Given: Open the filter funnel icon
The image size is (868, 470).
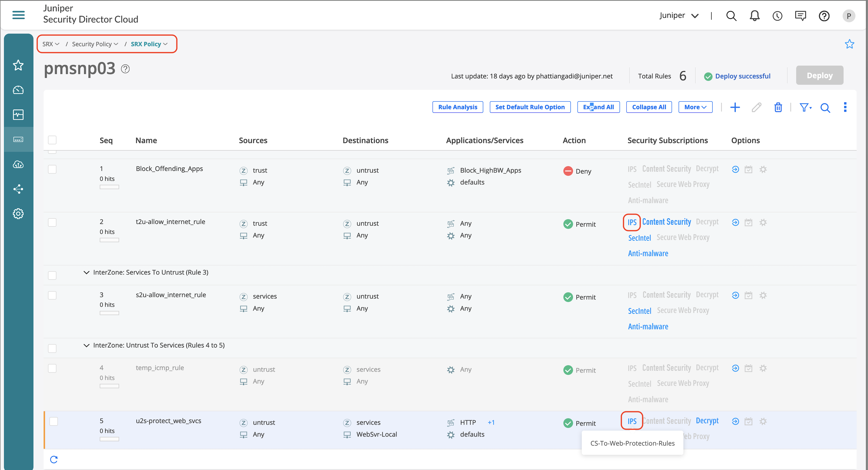Looking at the screenshot, I should 805,107.
